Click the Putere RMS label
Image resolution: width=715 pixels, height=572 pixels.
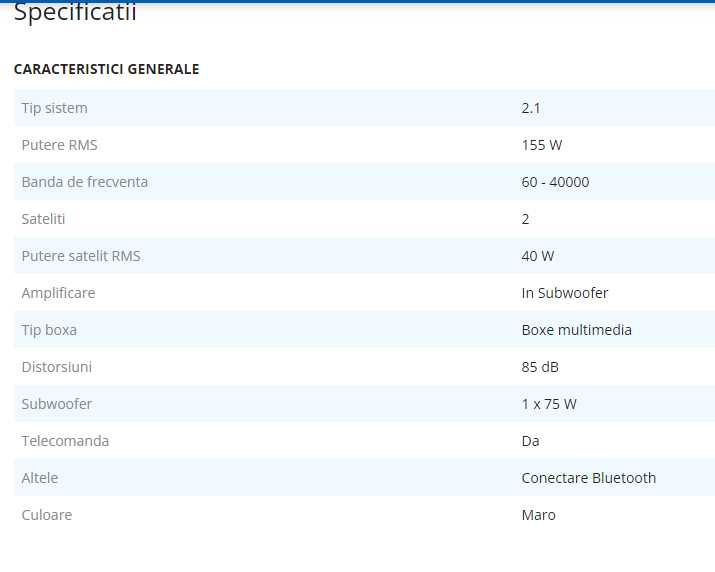tap(59, 145)
